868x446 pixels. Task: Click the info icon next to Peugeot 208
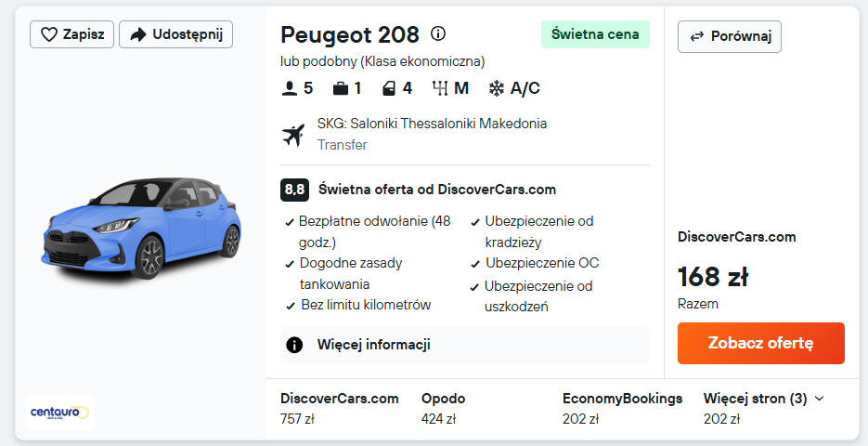point(438,34)
